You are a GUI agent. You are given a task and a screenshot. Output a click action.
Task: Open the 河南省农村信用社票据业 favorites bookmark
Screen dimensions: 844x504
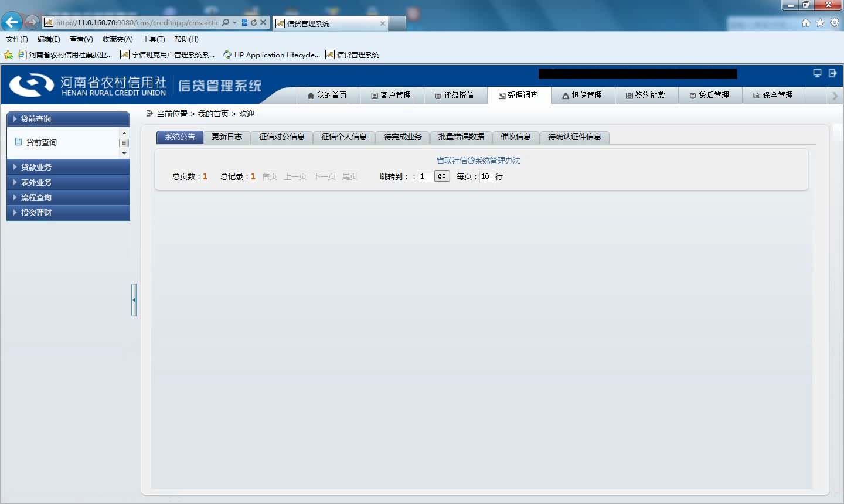click(x=65, y=55)
